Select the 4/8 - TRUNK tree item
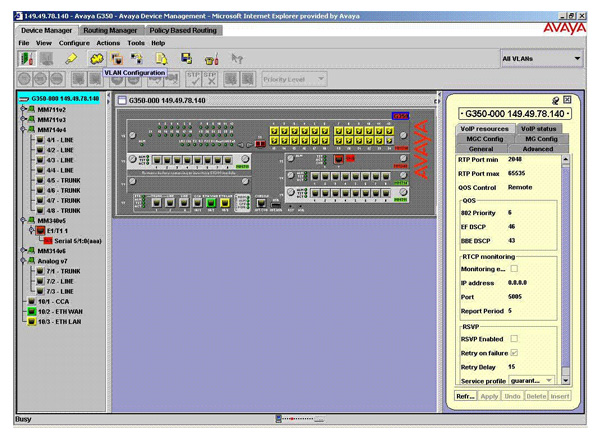Viewport: 600px width, 440px height. coord(64,210)
